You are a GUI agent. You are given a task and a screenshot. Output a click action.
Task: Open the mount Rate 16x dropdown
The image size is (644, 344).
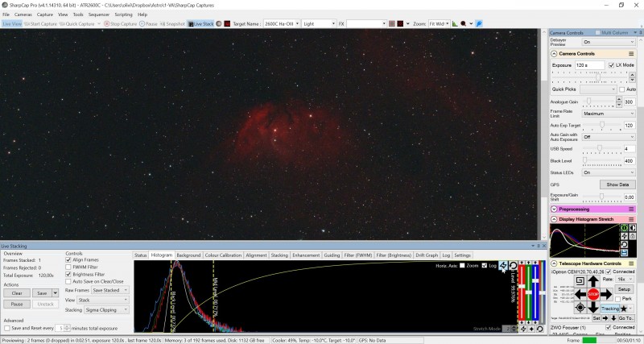point(625,279)
